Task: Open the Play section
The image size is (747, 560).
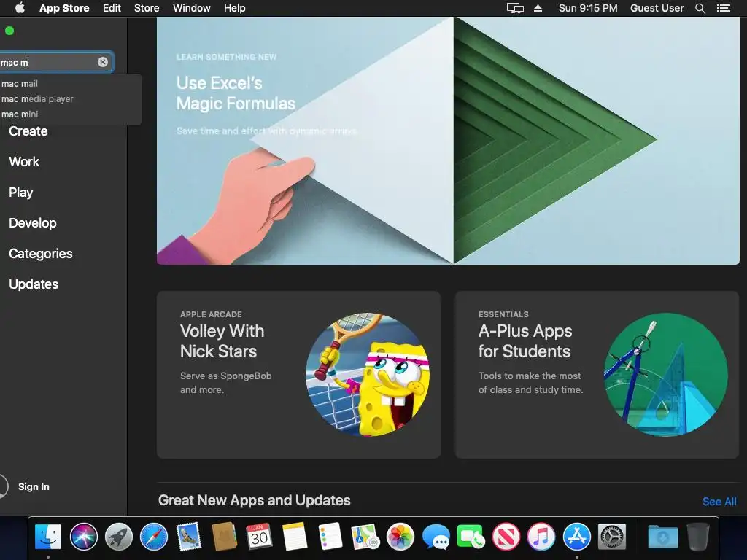Action: click(x=20, y=192)
